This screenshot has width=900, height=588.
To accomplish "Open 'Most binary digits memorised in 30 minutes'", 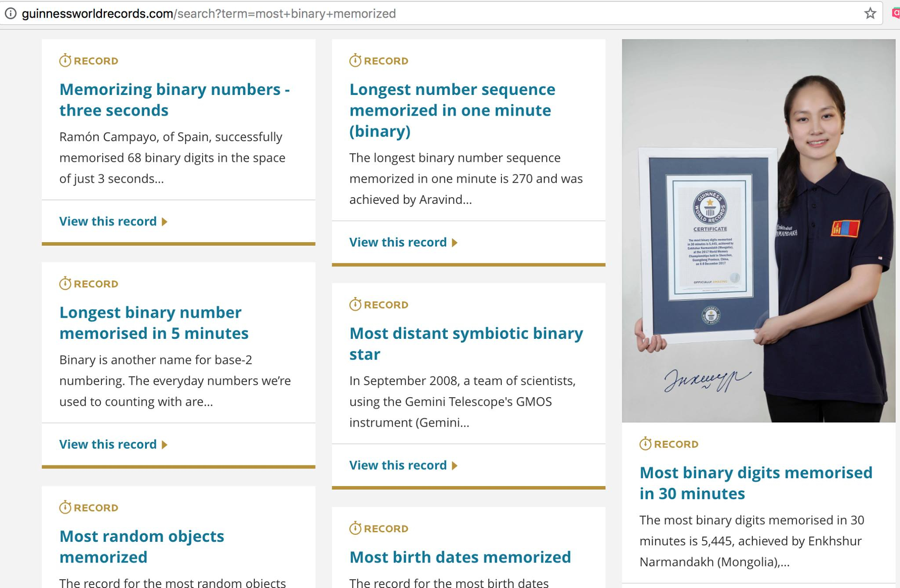I will tap(756, 483).
